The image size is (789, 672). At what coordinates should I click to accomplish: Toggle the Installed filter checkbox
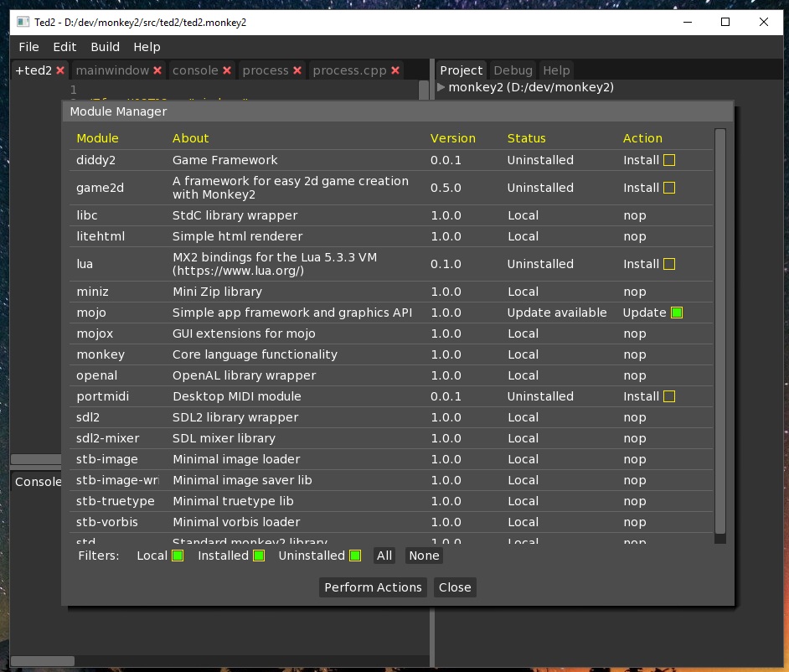(259, 556)
